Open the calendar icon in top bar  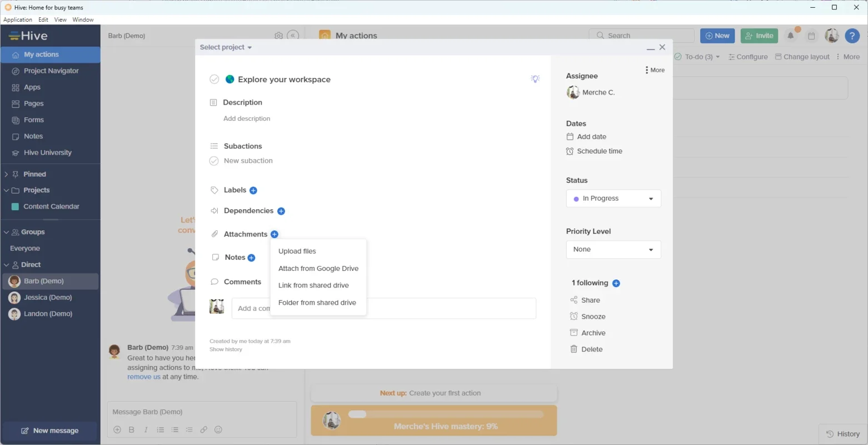(x=811, y=36)
